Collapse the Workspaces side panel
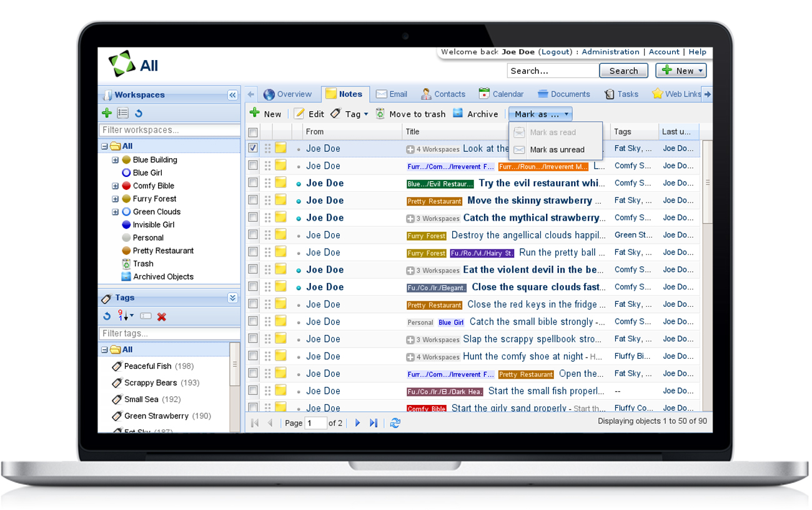812x510 pixels. [232, 95]
